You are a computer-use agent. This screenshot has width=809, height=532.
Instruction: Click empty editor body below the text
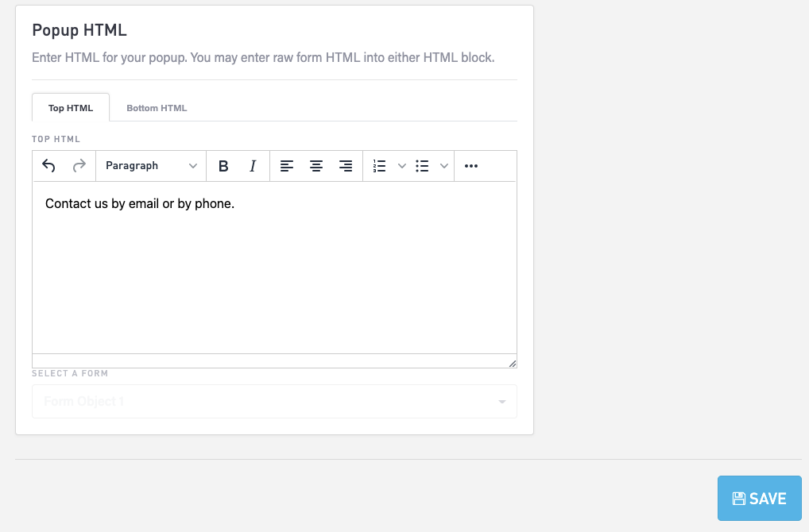(x=274, y=286)
